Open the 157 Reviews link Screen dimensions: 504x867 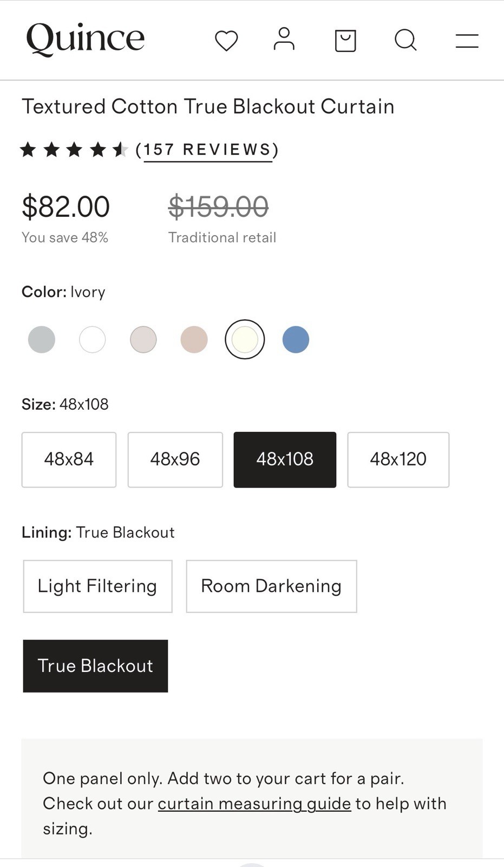(x=207, y=150)
